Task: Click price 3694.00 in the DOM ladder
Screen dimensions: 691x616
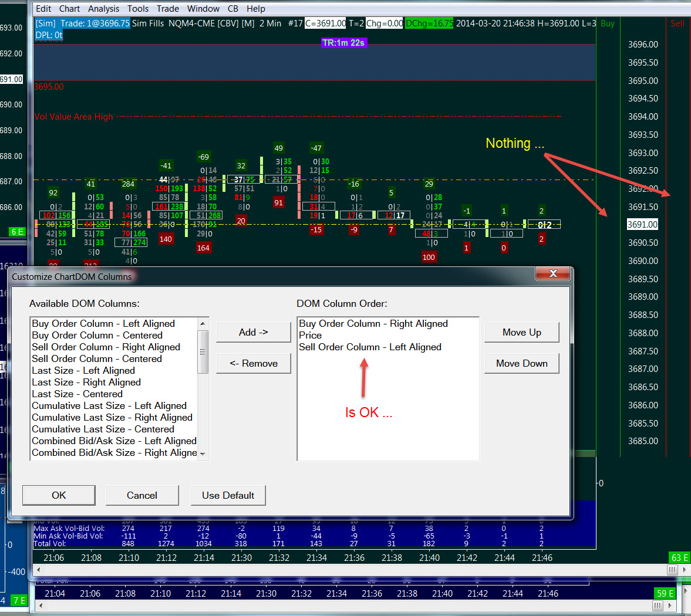Action: (x=642, y=117)
